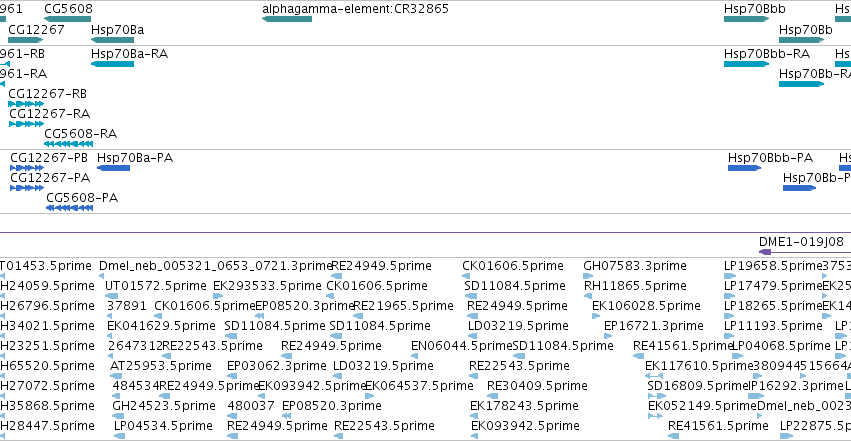
Task: Click the CG5608-RA transcript label
Action: [x=80, y=134]
